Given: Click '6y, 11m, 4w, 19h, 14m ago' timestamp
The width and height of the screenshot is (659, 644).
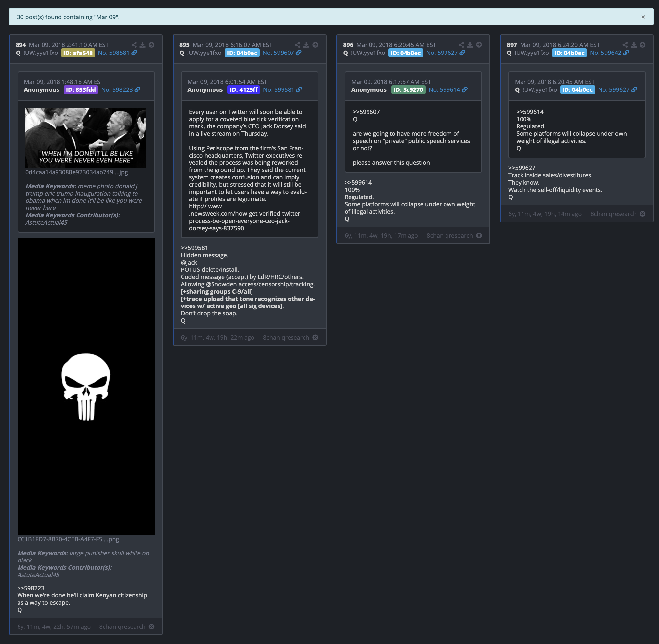Looking at the screenshot, I should (545, 214).
